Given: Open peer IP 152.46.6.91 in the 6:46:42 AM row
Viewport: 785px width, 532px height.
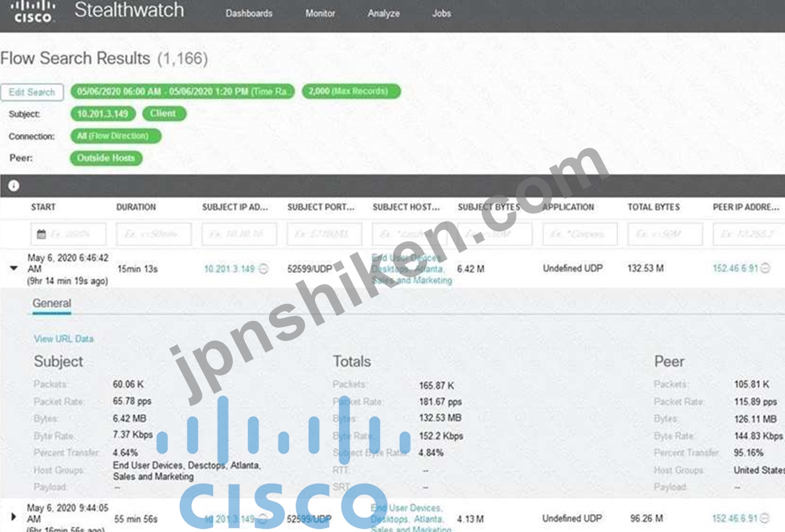Looking at the screenshot, I should coord(735,268).
